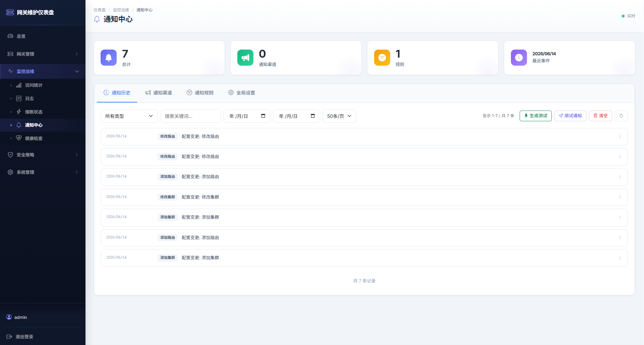Switch to the 通知渠道 tab
The width and height of the screenshot is (644, 345).
[159, 93]
